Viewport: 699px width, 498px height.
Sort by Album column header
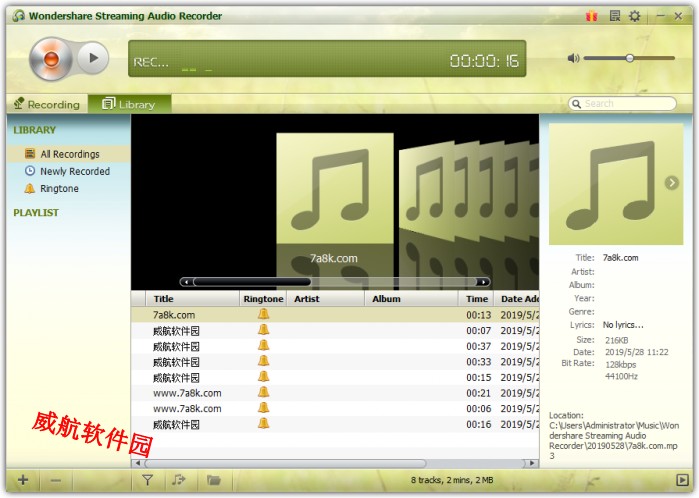tap(411, 299)
